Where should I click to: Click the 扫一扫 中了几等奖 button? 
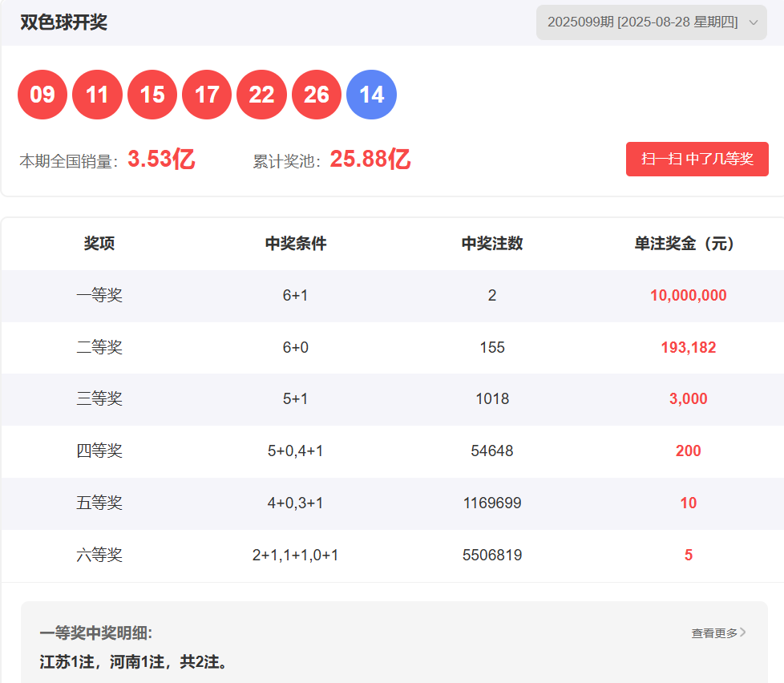[697, 159]
